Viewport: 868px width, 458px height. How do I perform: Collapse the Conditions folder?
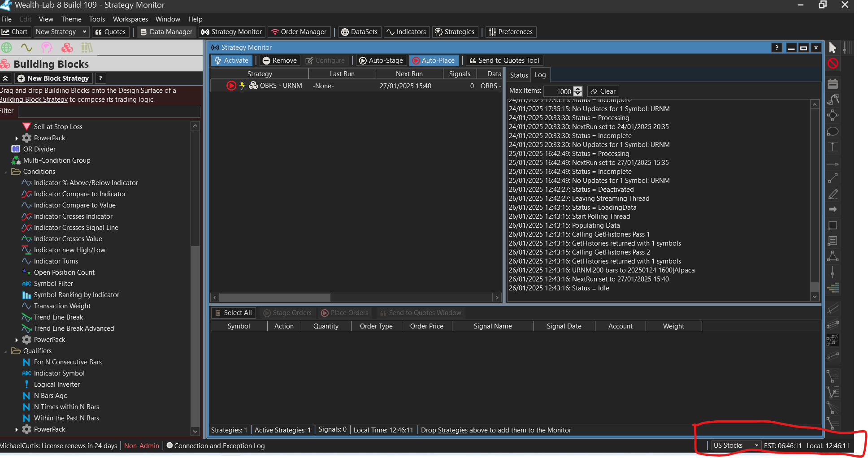[5, 172]
